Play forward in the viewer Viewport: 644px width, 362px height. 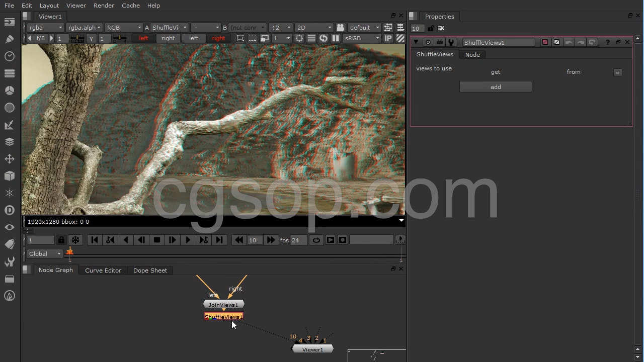[x=188, y=240]
